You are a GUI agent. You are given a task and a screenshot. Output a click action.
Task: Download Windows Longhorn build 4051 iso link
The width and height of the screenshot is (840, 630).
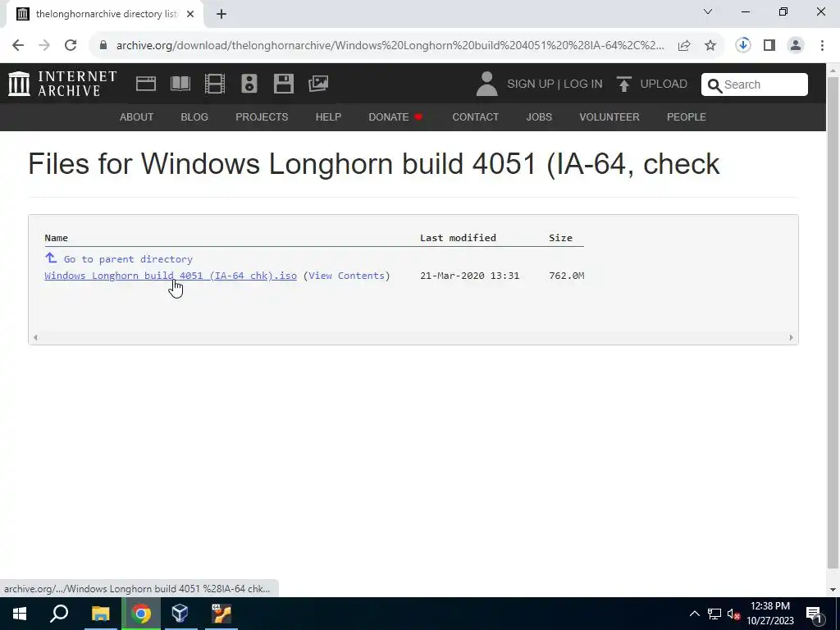pos(171,276)
